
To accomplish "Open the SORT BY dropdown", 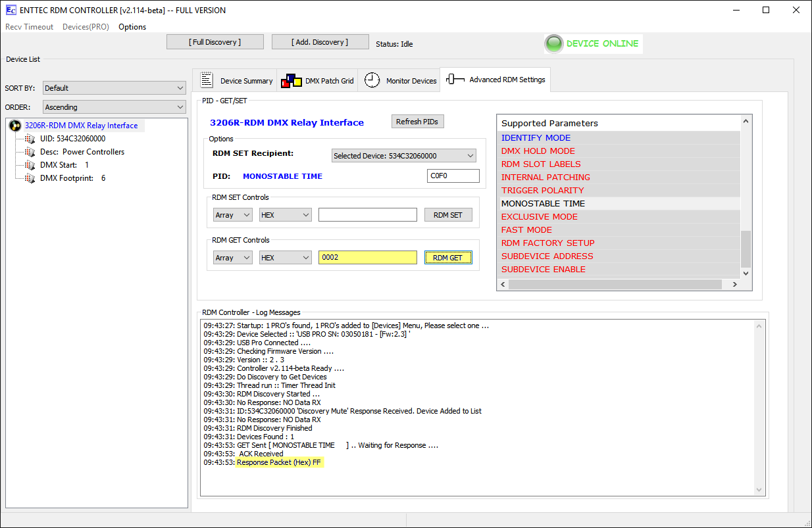I will click(114, 88).
